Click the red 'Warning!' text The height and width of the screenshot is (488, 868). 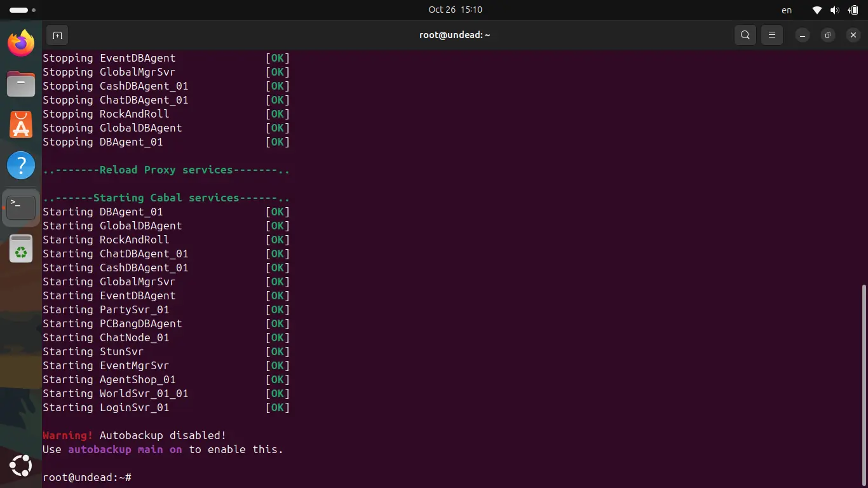(x=68, y=435)
